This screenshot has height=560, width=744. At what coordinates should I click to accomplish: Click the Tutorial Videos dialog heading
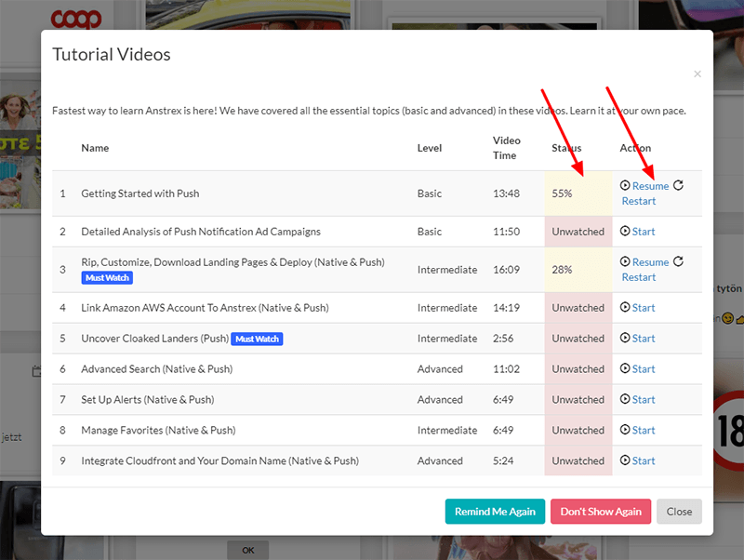click(x=112, y=55)
